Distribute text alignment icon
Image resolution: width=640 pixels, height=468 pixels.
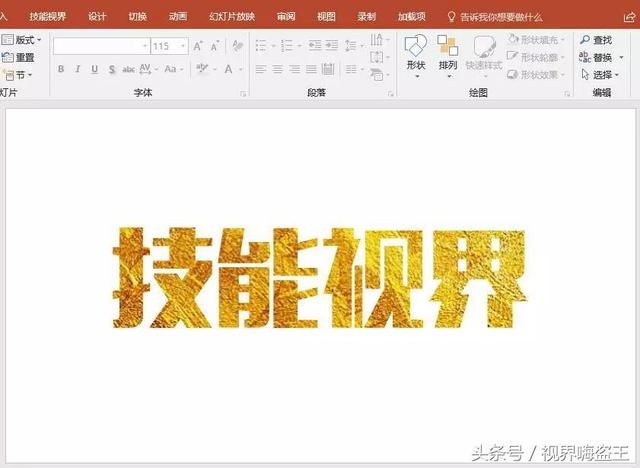[x=328, y=69]
